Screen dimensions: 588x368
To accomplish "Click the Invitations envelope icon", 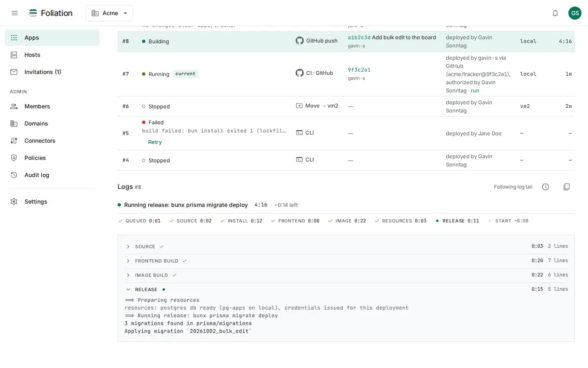I will coord(14,72).
